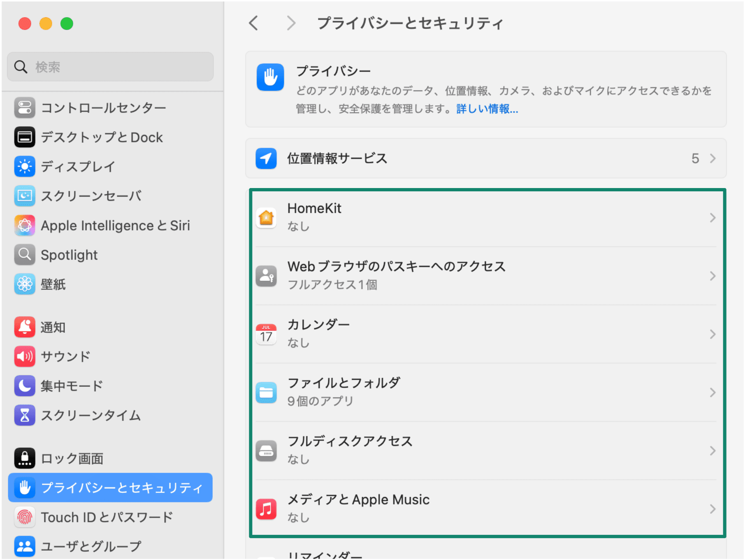This screenshot has width=745, height=560.
Task: Click the フルディスクアクセス drive icon
Action: (x=266, y=451)
